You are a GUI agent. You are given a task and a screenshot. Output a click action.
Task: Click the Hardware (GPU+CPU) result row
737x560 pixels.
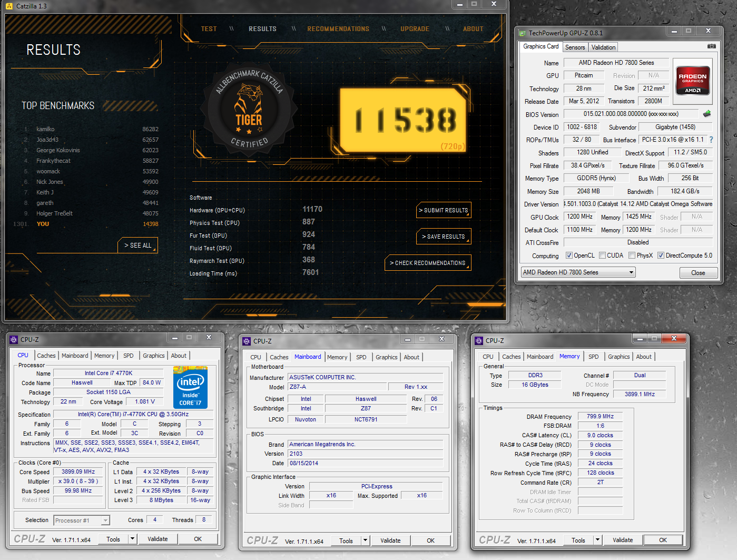[256, 210]
